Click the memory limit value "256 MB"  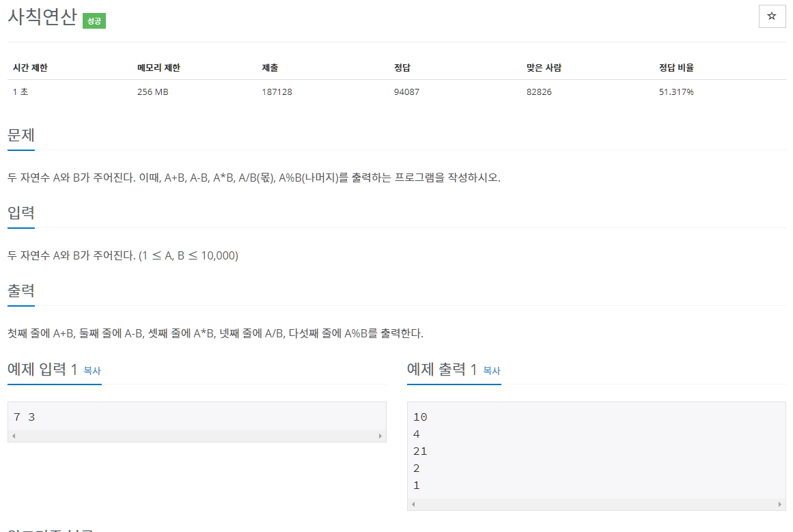[153, 92]
